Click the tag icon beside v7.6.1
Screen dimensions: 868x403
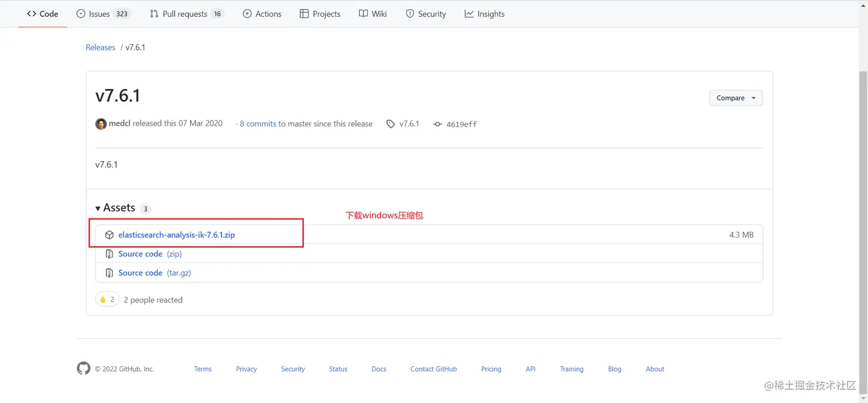click(390, 124)
